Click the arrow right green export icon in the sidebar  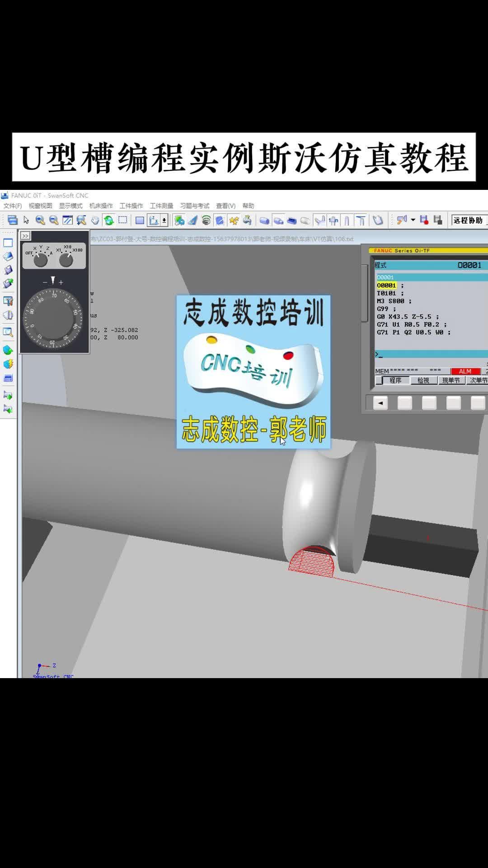pos(8,395)
